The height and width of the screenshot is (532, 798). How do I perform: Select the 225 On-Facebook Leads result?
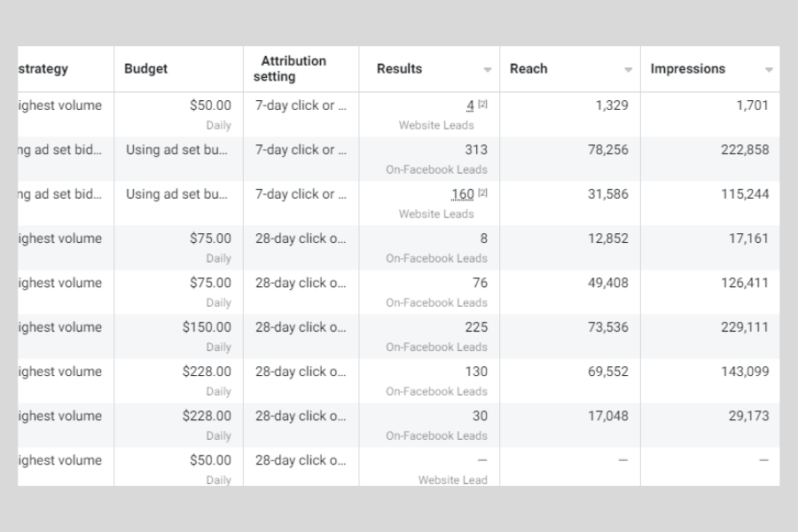coord(476,327)
